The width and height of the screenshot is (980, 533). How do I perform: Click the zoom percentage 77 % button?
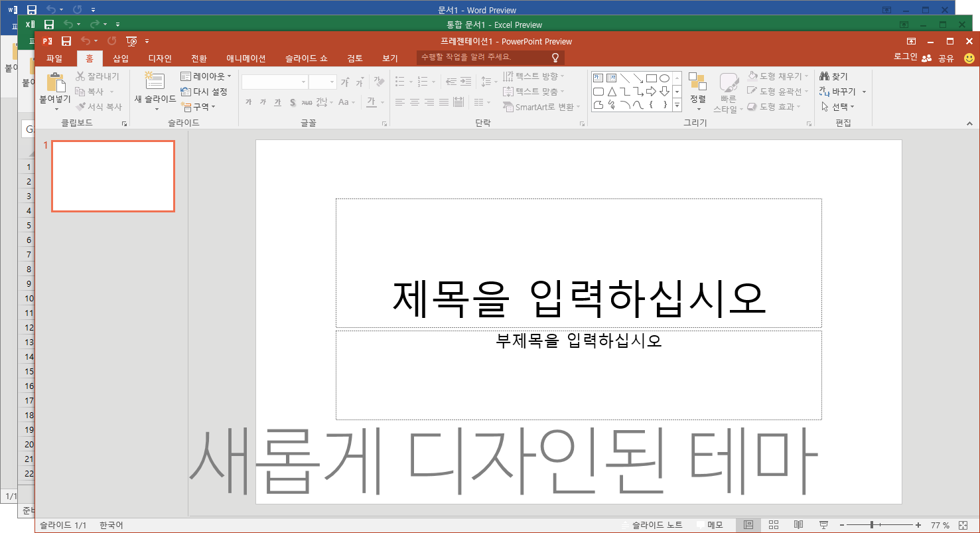(940, 525)
